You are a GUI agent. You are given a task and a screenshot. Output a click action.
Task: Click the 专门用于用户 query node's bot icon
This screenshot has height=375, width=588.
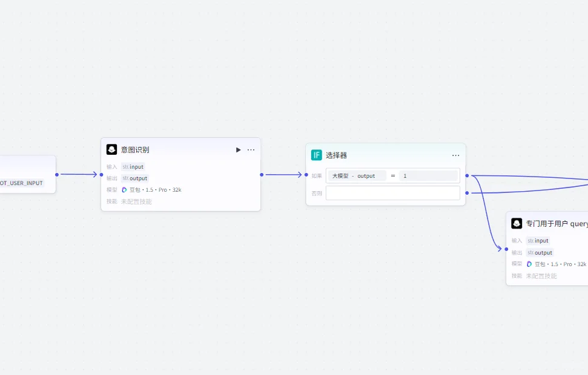click(517, 223)
